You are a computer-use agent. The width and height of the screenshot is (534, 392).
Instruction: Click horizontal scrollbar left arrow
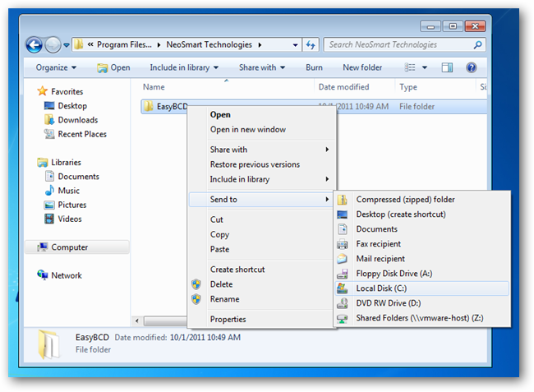pyautogui.click(x=137, y=321)
